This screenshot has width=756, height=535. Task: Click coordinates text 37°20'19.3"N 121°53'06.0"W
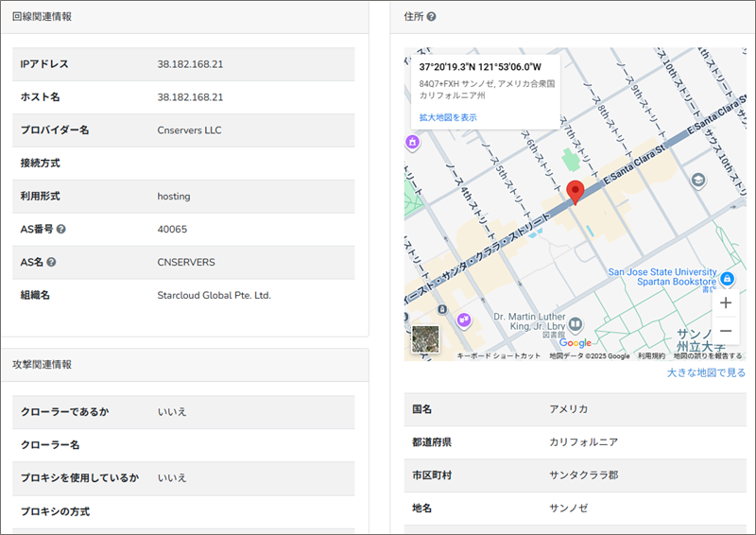tap(480, 67)
